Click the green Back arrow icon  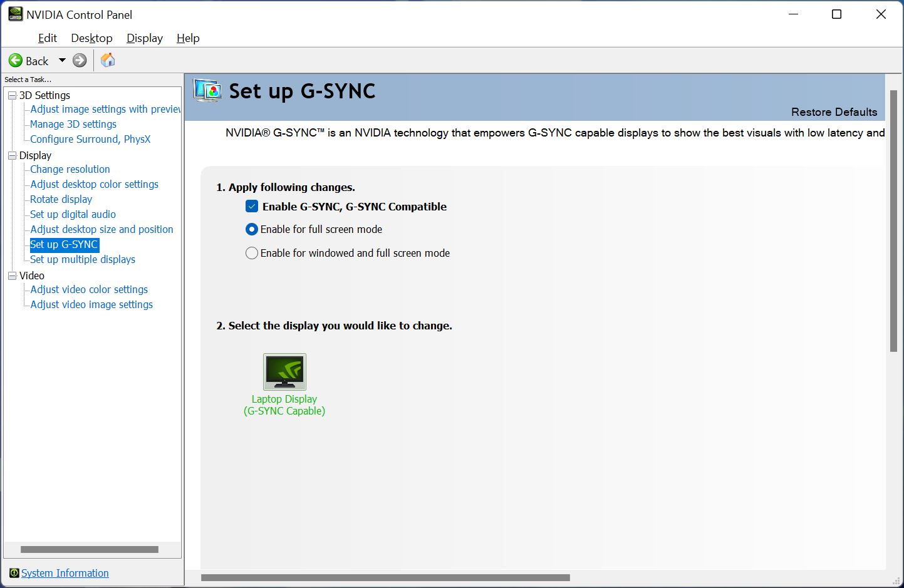(16, 61)
